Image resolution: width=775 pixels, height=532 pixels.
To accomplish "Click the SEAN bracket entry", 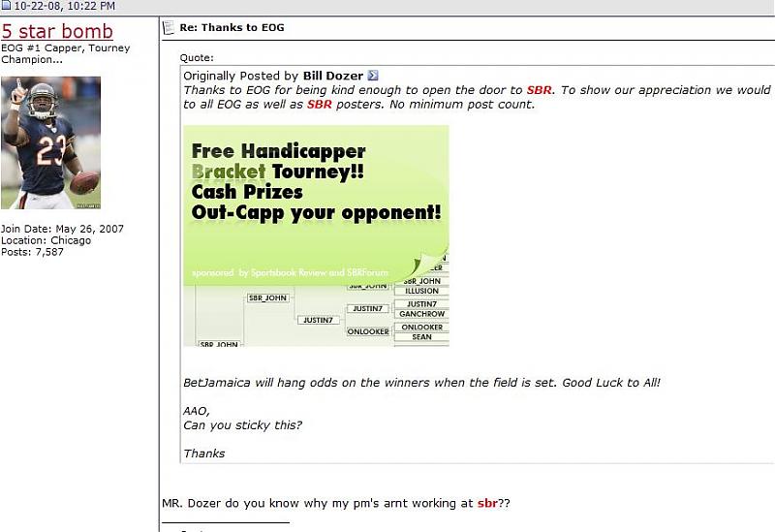I will tap(421, 337).
